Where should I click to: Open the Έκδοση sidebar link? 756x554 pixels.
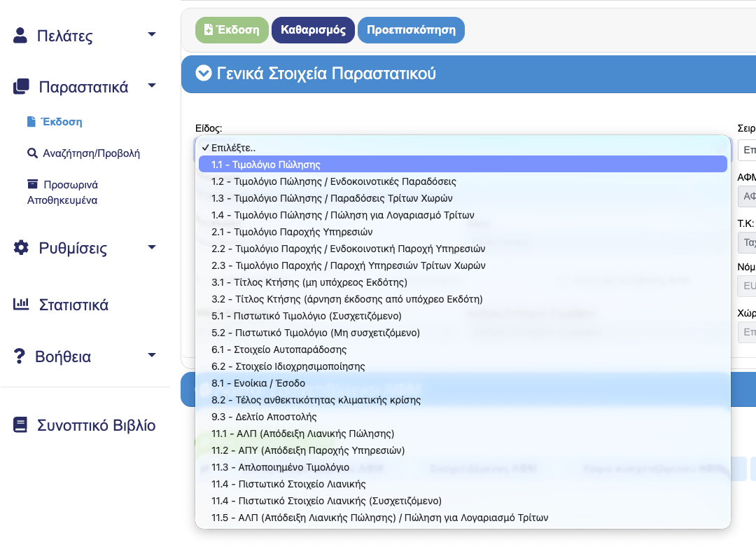click(x=61, y=121)
